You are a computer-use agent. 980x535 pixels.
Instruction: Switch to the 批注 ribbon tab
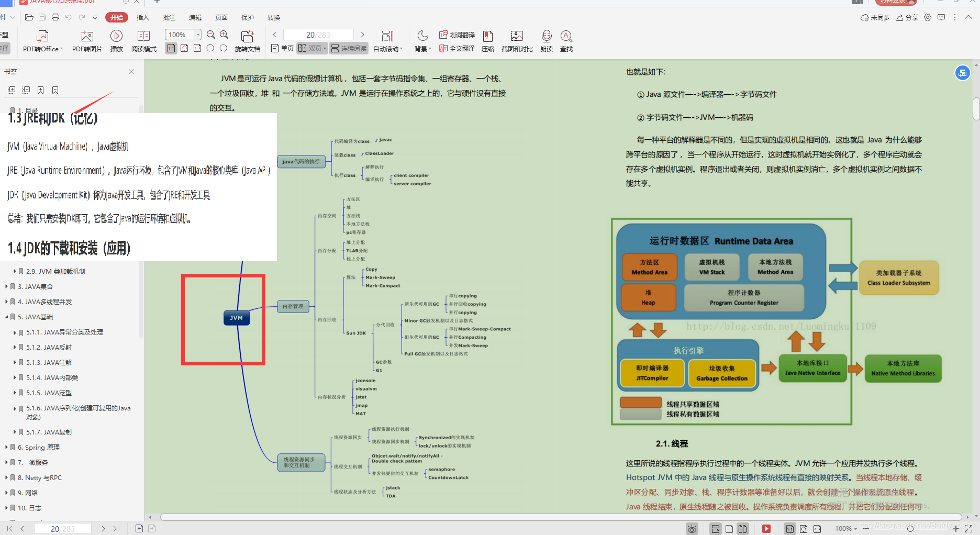[169, 17]
